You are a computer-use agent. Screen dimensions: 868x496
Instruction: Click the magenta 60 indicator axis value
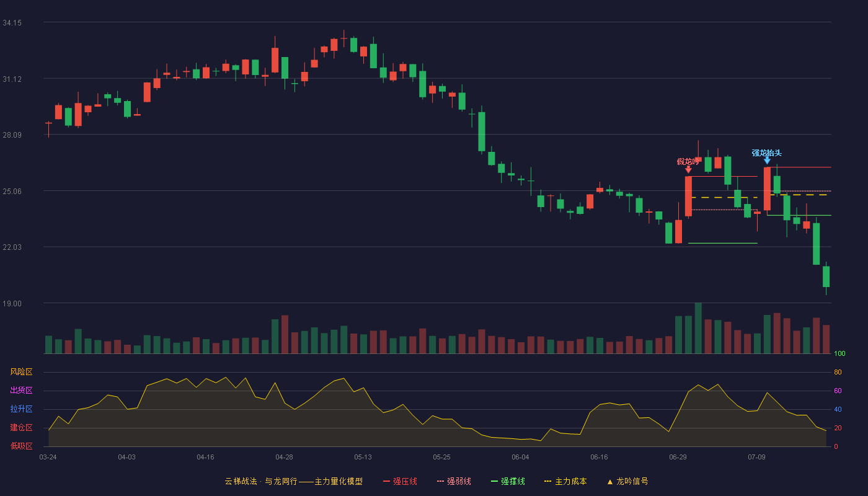click(838, 391)
